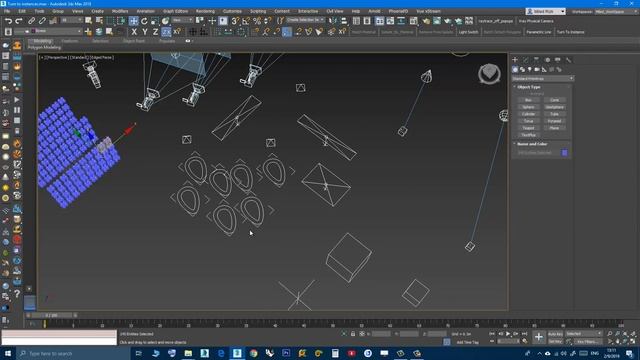
Task: Click the time slider handle
Action: (x=52, y=315)
